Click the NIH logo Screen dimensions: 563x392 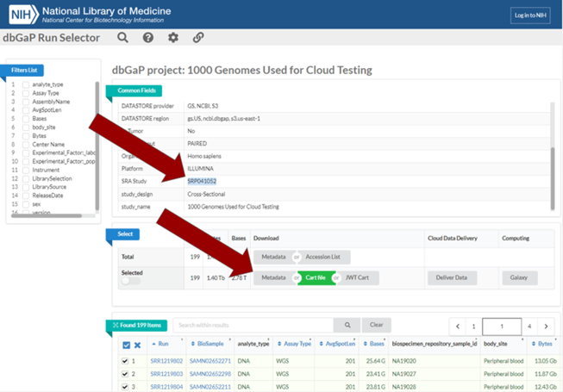pos(23,15)
